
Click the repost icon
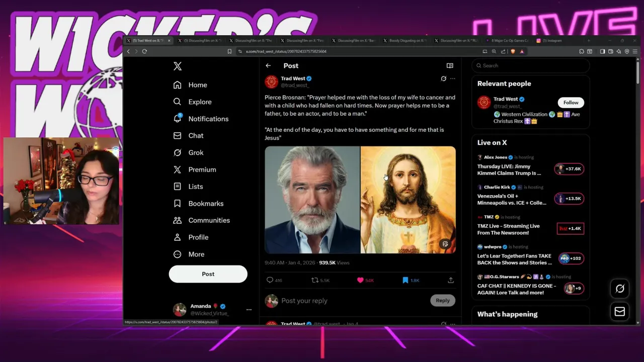click(x=315, y=280)
